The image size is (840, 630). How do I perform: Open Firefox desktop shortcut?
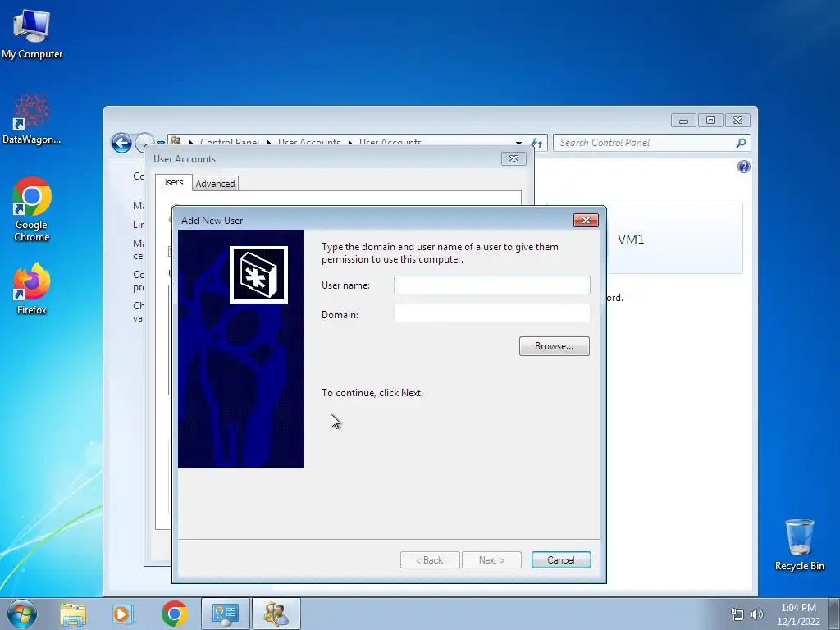[x=32, y=288]
